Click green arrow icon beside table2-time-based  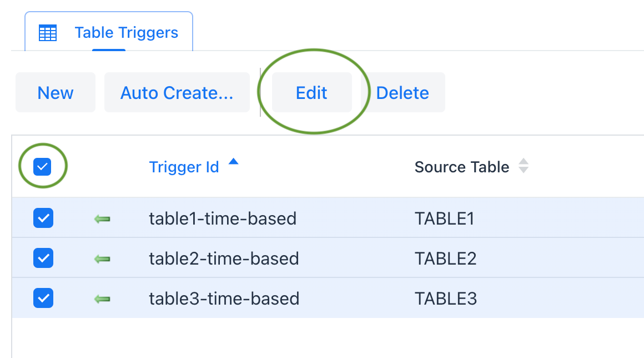tap(102, 259)
